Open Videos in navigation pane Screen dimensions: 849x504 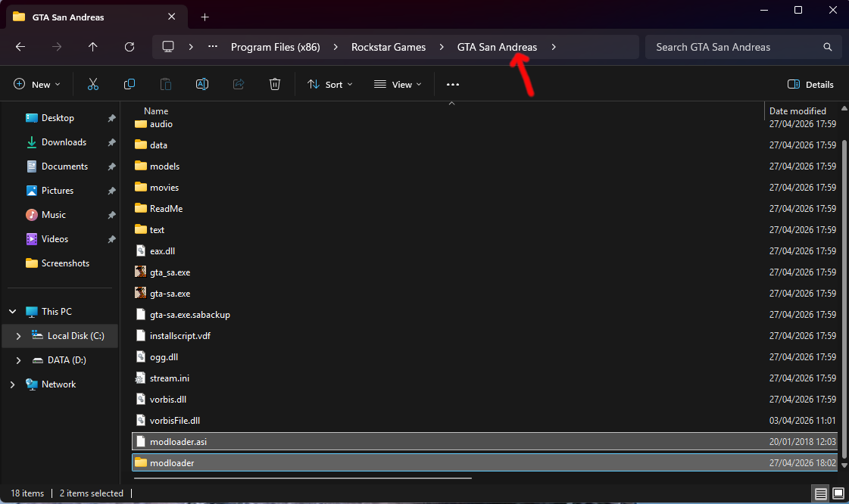55,239
